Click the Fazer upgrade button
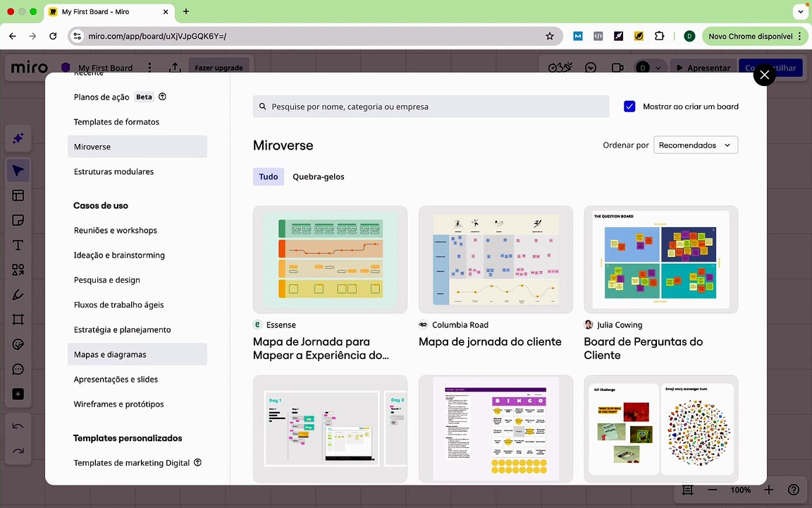This screenshot has width=812, height=508. point(219,68)
